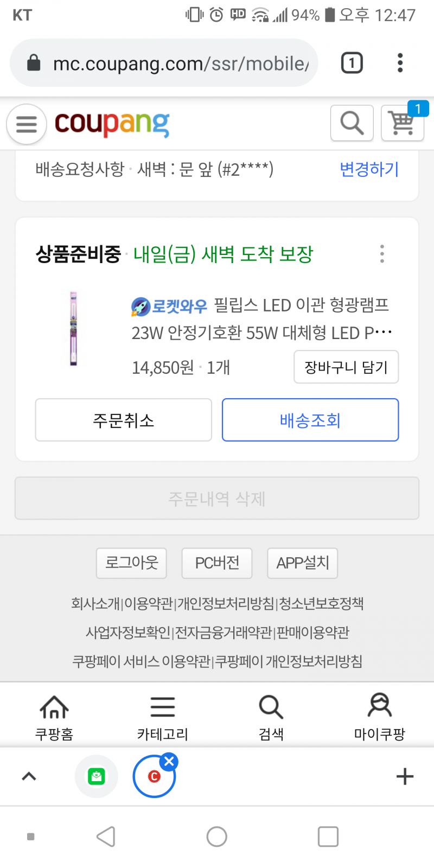This screenshot has width=434, height=868.
Task: Open the order item options menu
Action: (x=382, y=254)
